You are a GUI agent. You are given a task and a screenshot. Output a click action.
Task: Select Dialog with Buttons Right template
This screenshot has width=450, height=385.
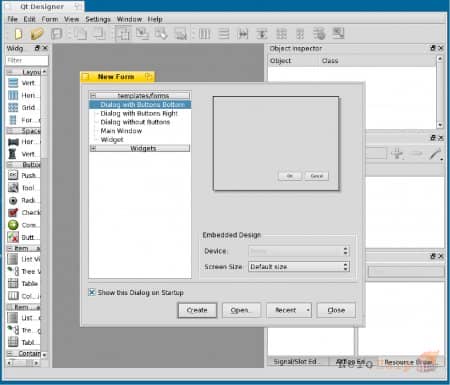pyautogui.click(x=140, y=113)
